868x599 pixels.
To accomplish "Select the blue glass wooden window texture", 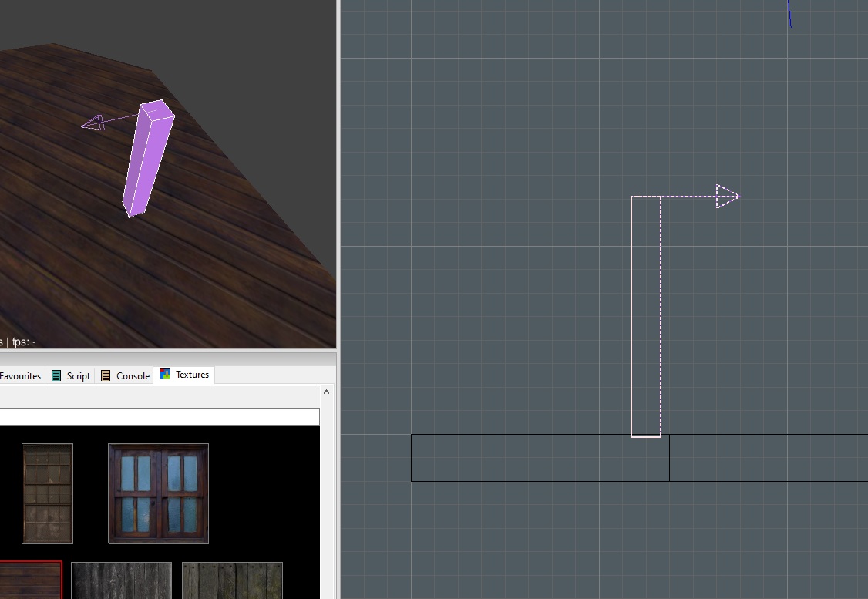I will tap(158, 493).
